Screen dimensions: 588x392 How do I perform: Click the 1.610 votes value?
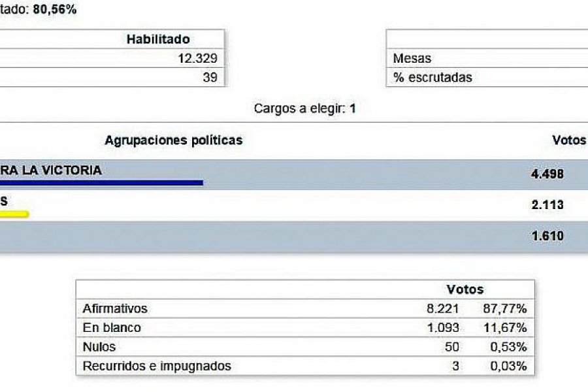[547, 236]
